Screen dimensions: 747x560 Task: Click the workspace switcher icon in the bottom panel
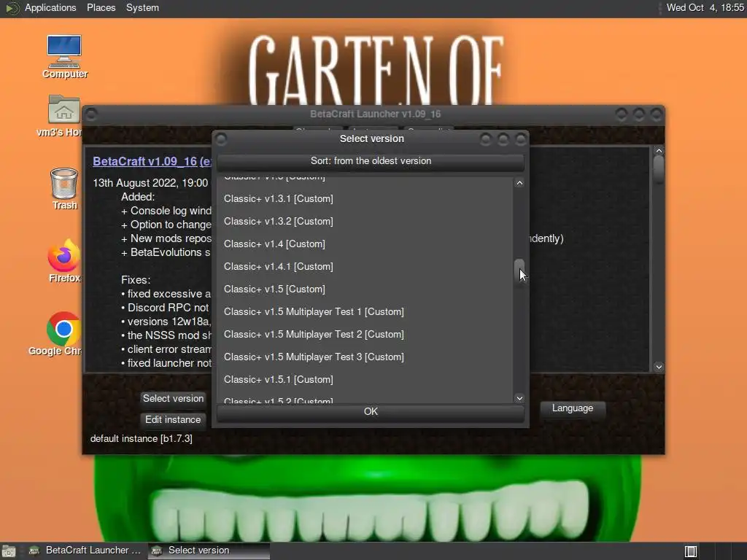tap(690, 551)
